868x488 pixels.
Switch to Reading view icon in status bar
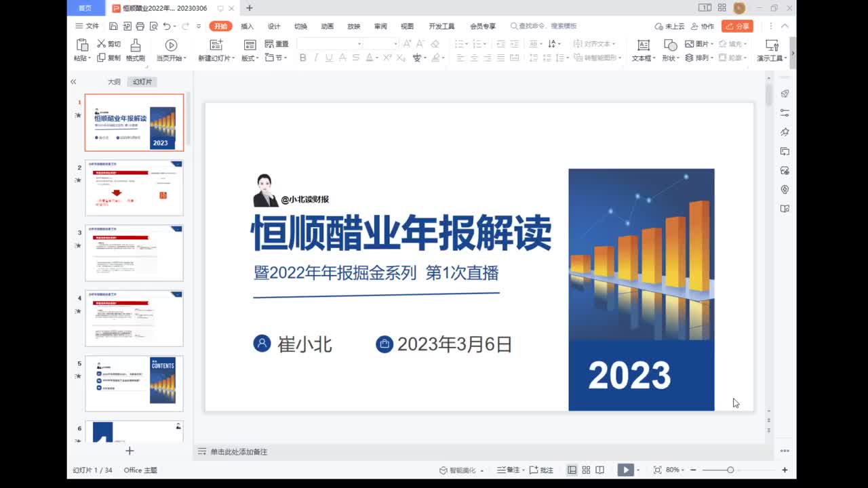pos(600,470)
